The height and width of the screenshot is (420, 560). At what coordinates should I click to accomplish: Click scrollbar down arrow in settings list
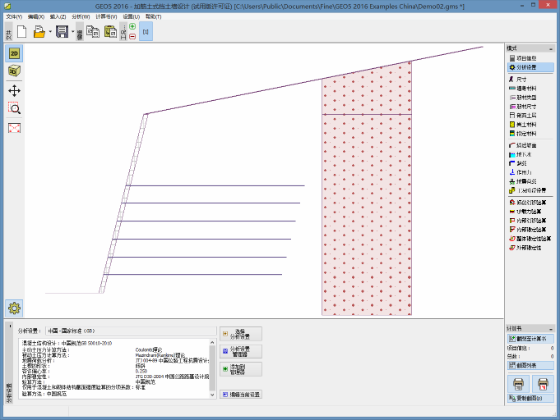[212, 395]
